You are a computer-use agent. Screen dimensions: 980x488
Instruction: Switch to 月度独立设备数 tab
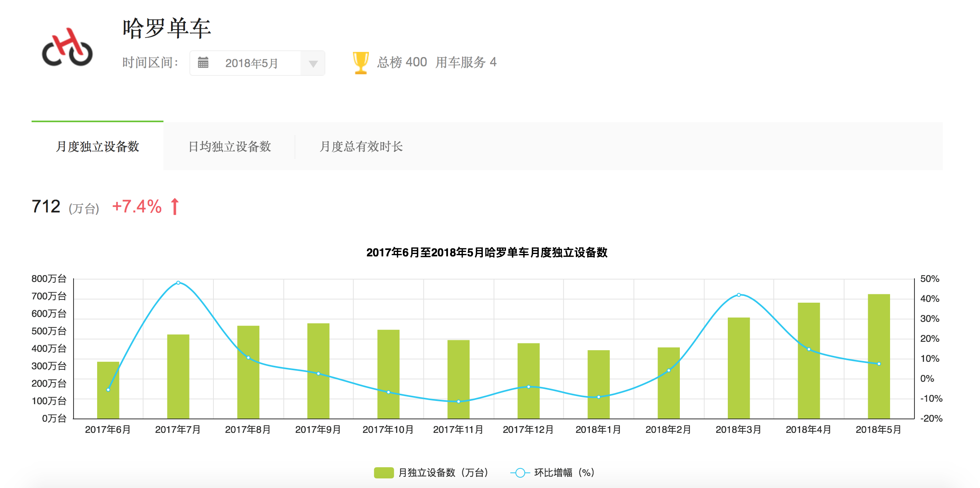pyautogui.click(x=98, y=147)
